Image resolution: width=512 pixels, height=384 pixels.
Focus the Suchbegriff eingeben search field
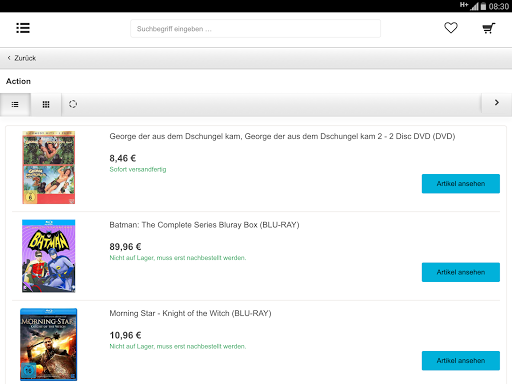click(x=255, y=29)
